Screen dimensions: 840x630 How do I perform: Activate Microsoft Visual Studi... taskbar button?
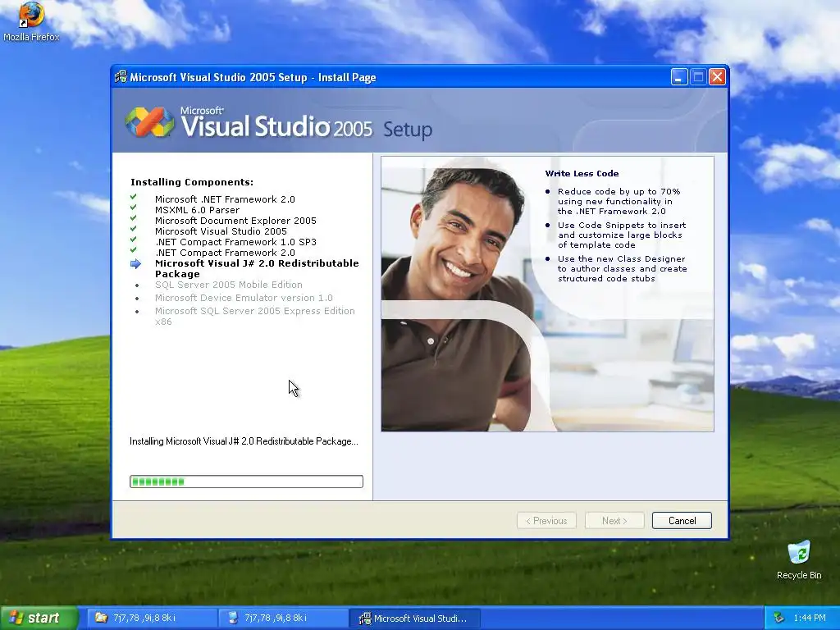[x=415, y=619]
